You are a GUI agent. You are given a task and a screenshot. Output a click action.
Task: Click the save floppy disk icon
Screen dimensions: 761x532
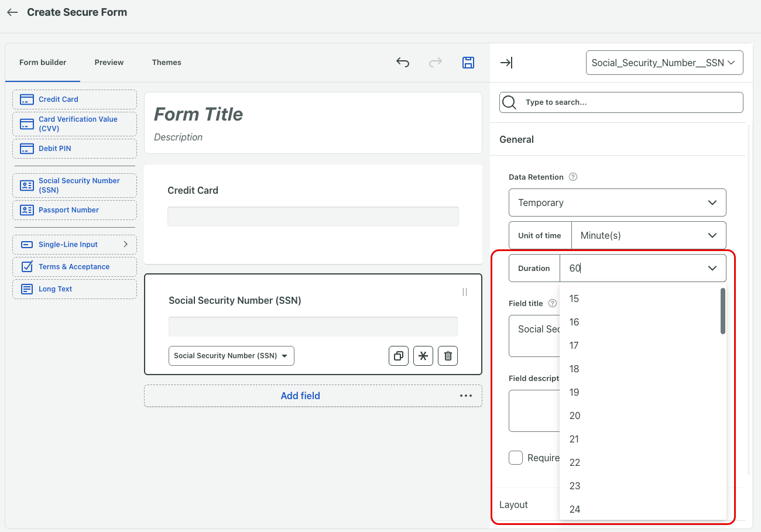click(468, 63)
